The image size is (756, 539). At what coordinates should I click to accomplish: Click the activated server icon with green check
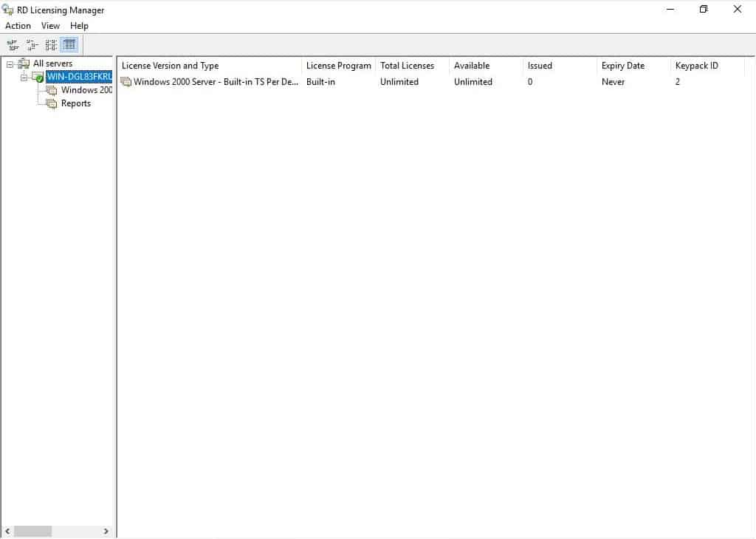point(38,77)
